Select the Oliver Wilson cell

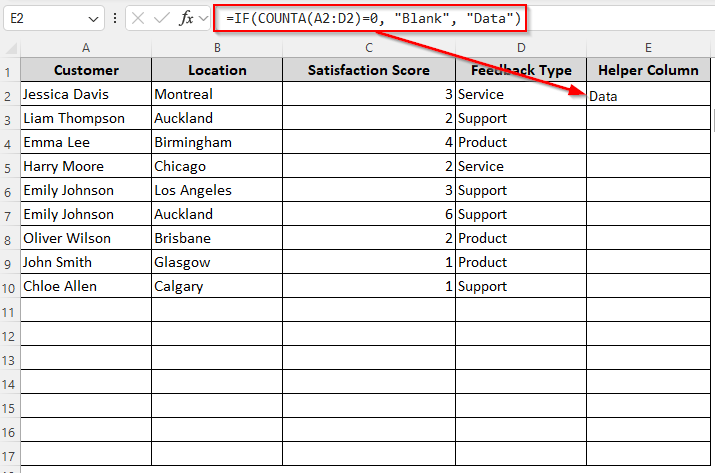tap(86, 239)
